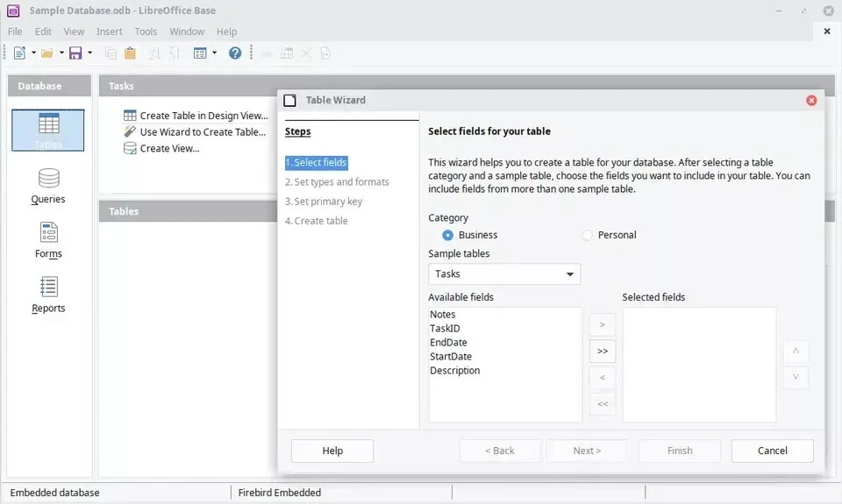This screenshot has width=842, height=504.
Task: Open the Insert menu
Action: click(110, 32)
